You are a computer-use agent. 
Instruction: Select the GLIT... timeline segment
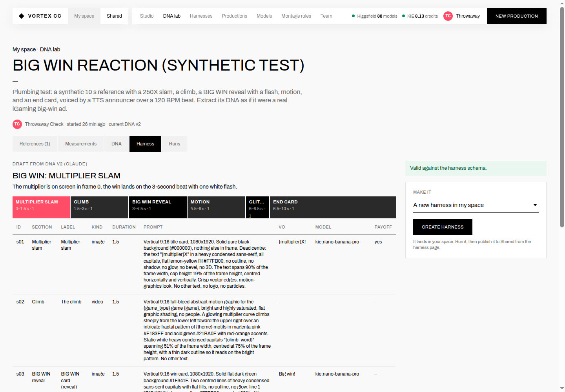(257, 207)
